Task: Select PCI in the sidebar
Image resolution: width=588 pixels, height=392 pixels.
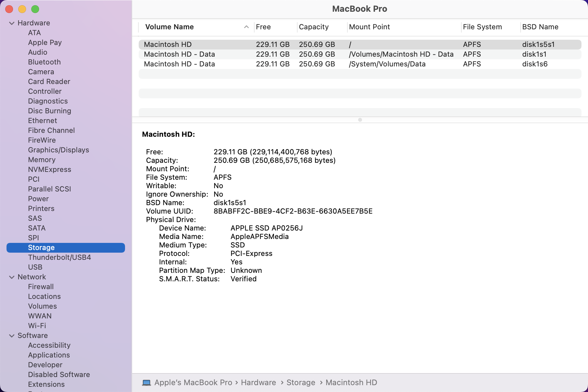Action: 34,179
